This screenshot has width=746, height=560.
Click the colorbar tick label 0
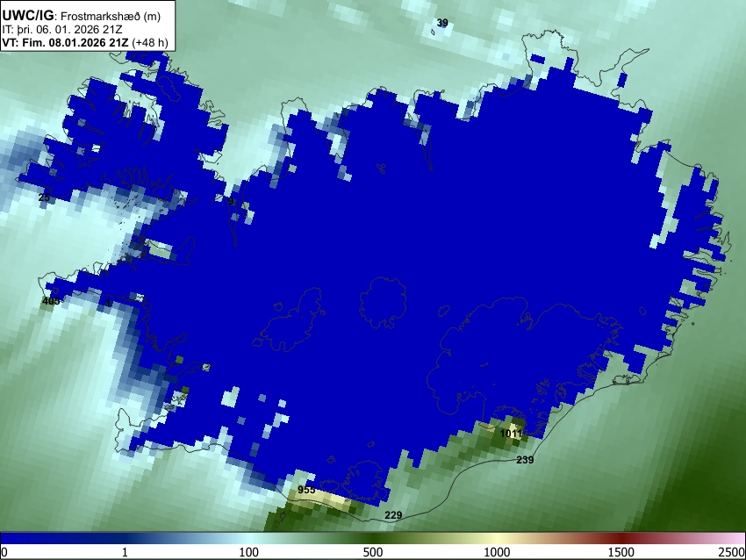[4, 552]
